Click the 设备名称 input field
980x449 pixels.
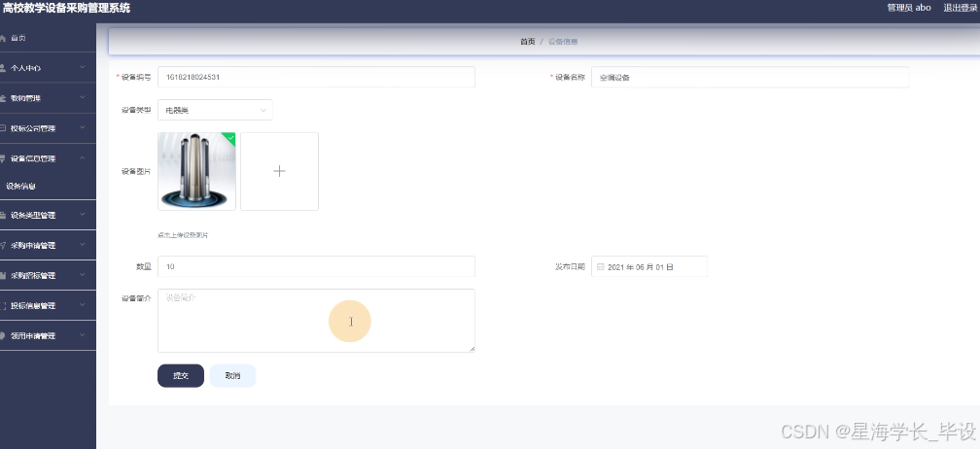click(x=750, y=77)
